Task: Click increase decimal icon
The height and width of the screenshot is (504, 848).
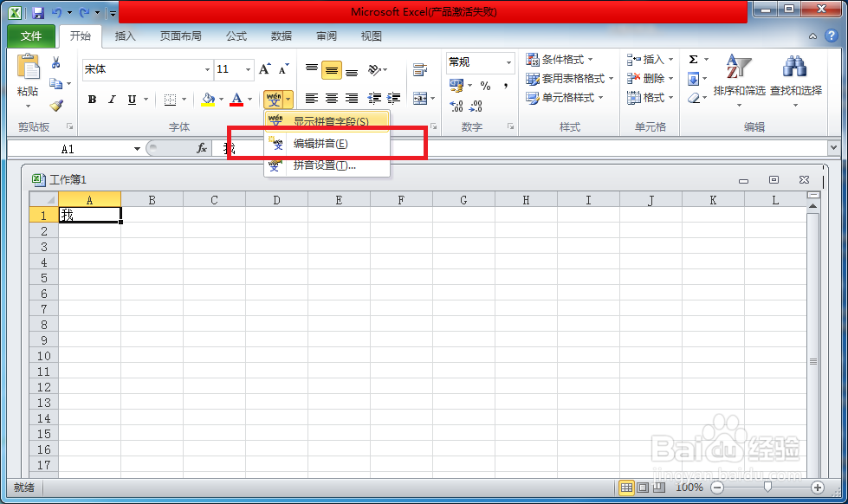Action: [456, 106]
